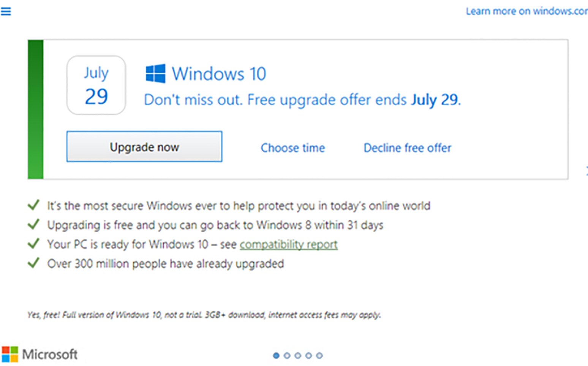The width and height of the screenshot is (588, 366).
Task: Click the next slide arrow at right edge
Action: pos(586,171)
